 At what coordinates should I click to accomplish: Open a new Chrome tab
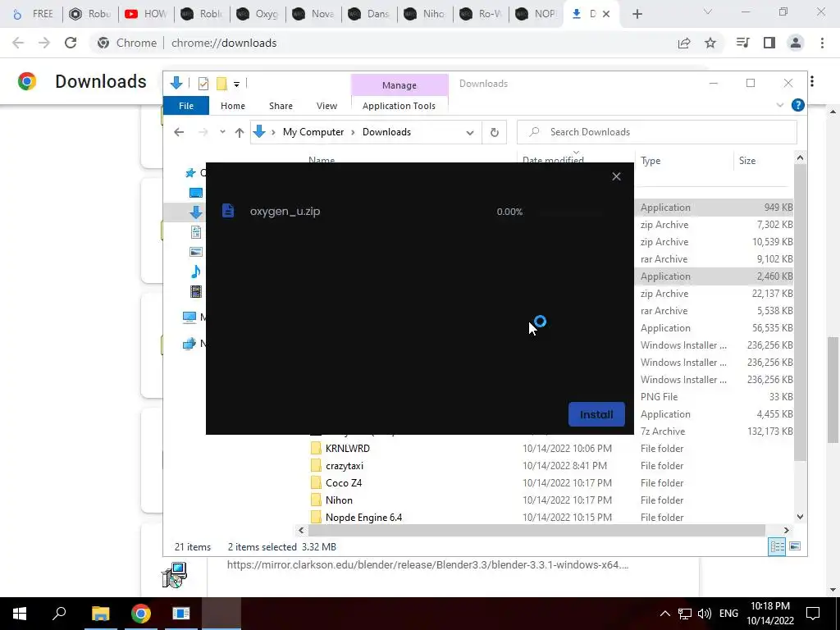[x=637, y=15]
